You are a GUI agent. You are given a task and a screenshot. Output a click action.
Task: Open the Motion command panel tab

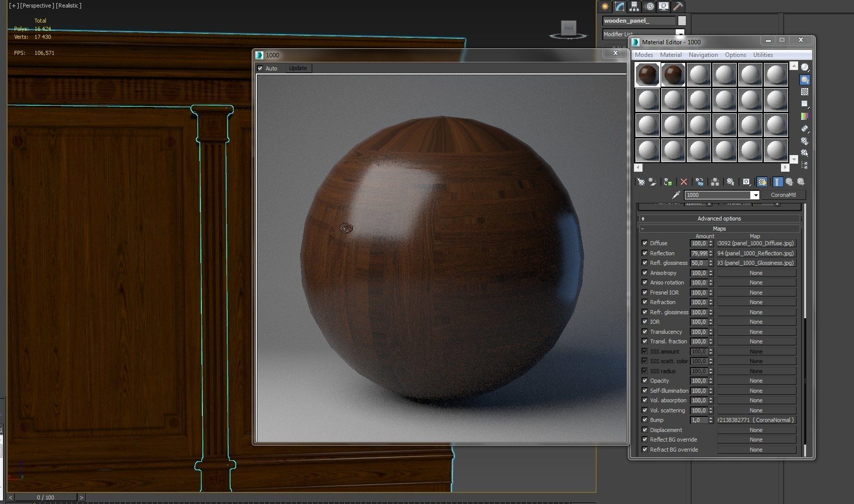pyautogui.click(x=649, y=7)
